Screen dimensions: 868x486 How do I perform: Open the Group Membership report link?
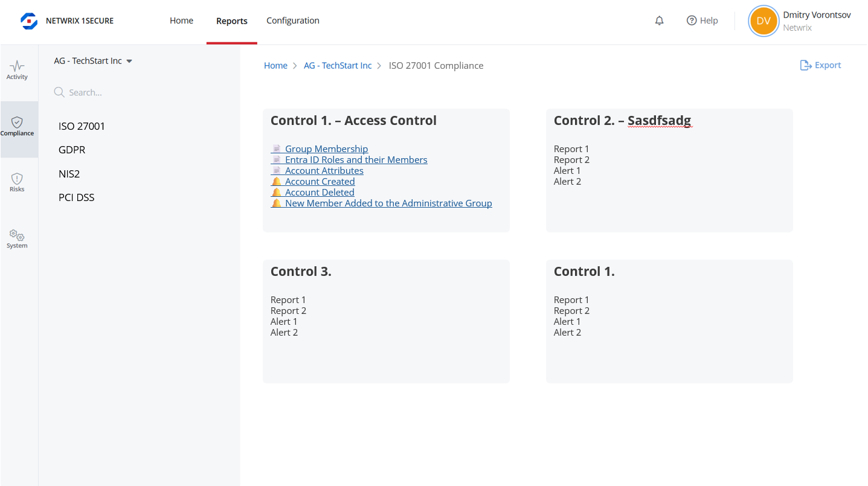tap(326, 149)
